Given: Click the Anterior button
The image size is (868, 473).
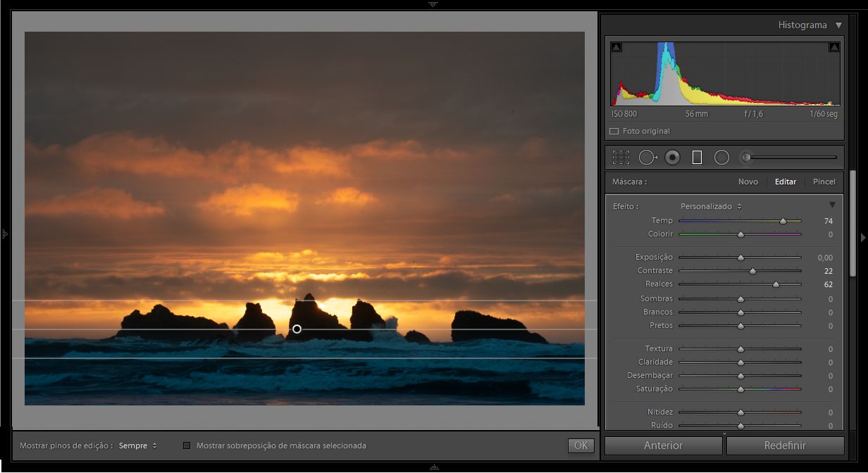Looking at the screenshot, I should (663, 446).
